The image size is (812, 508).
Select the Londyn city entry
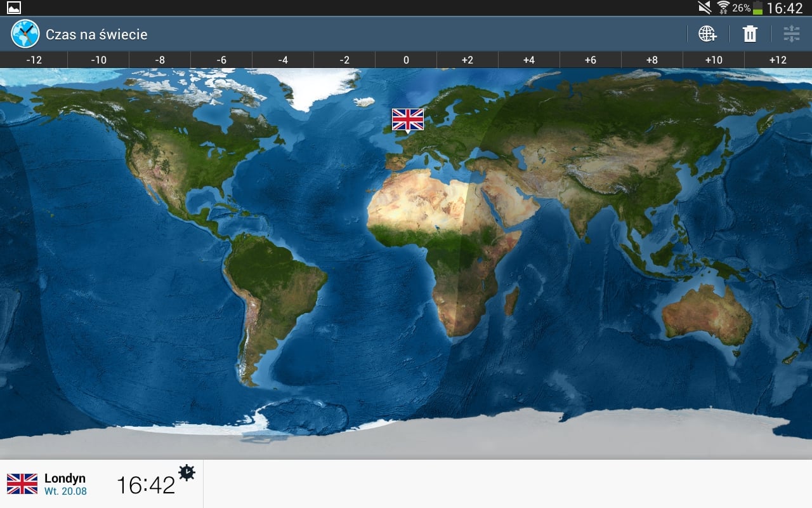click(x=101, y=484)
